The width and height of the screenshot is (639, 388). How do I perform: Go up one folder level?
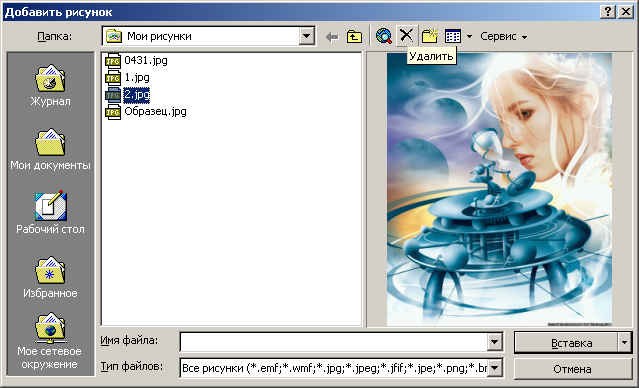tap(354, 37)
